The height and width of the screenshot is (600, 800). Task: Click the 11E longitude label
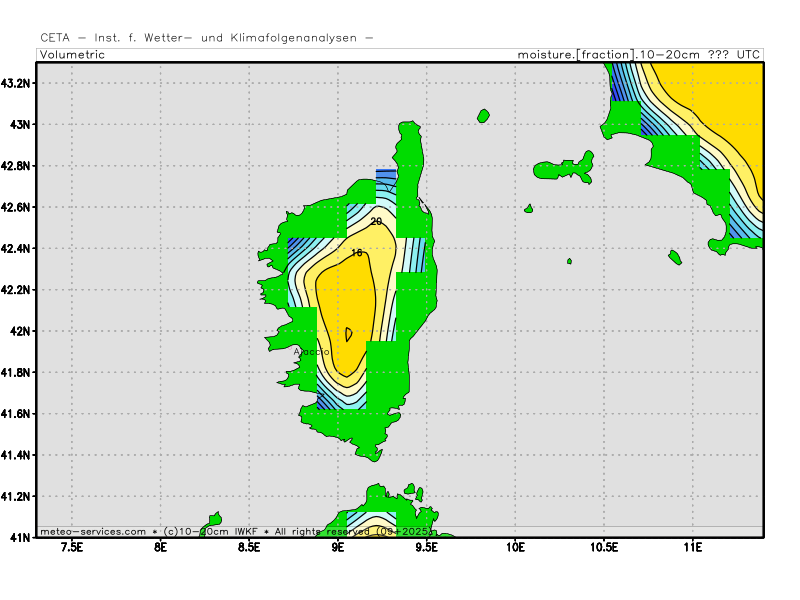(693, 547)
